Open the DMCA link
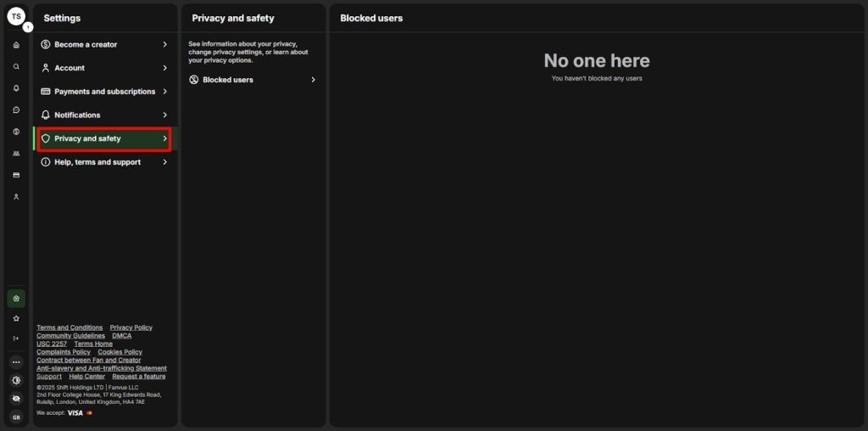The width and height of the screenshot is (868, 431). pyautogui.click(x=122, y=336)
